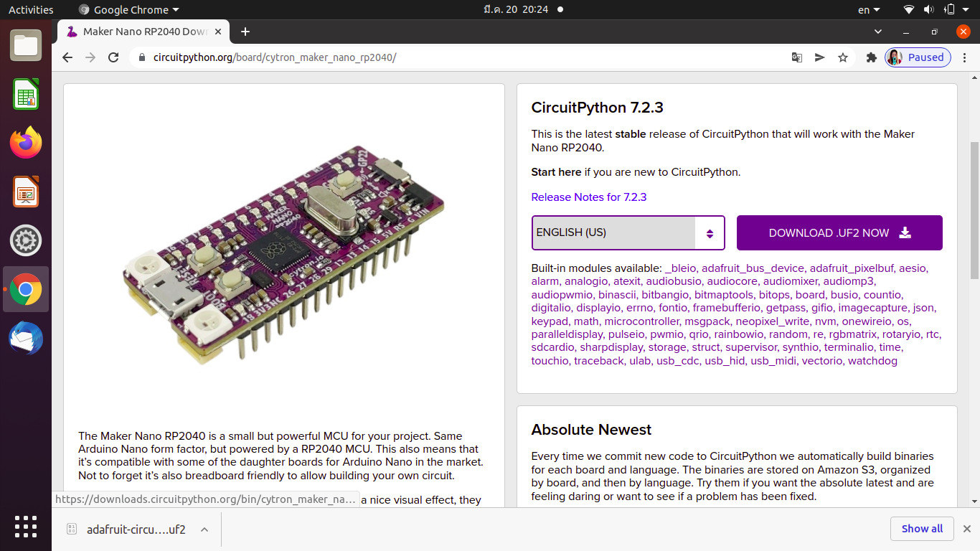Screen dimensions: 980x551
Task: Open the imagecapture module link
Action: pos(872,307)
